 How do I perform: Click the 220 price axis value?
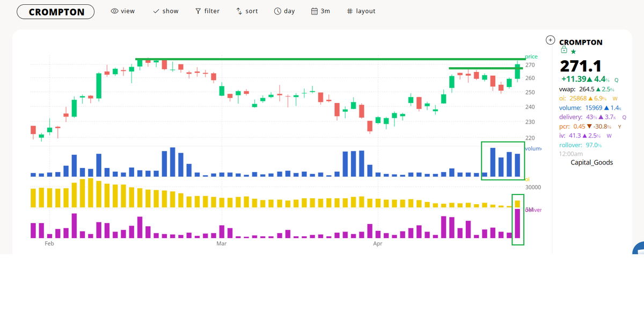[x=530, y=138]
